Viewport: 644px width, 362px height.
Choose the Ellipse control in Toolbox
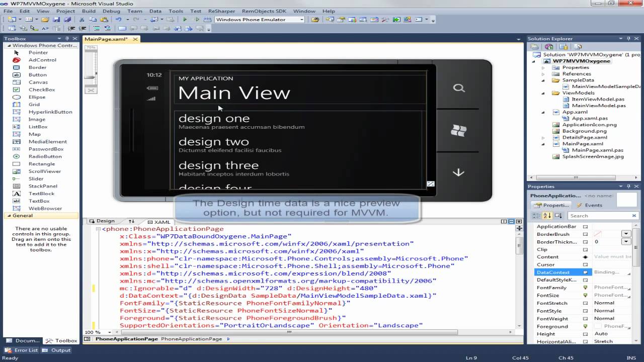37,97
